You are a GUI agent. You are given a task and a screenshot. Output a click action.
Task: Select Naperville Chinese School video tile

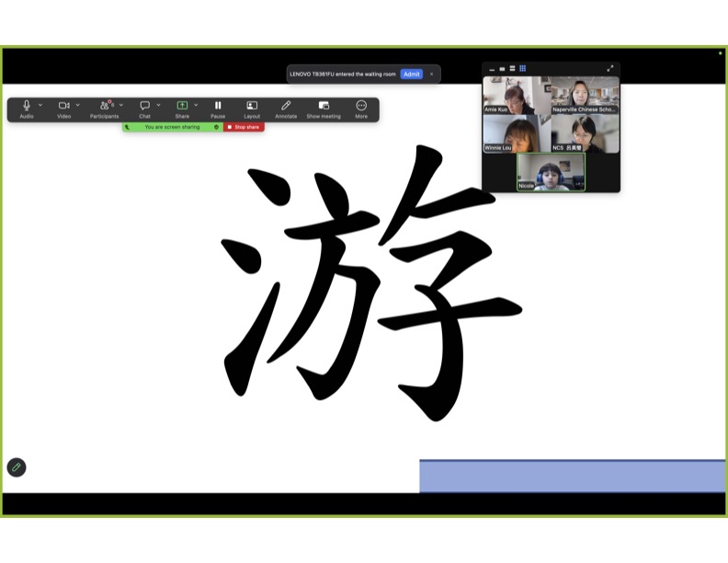[585, 96]
